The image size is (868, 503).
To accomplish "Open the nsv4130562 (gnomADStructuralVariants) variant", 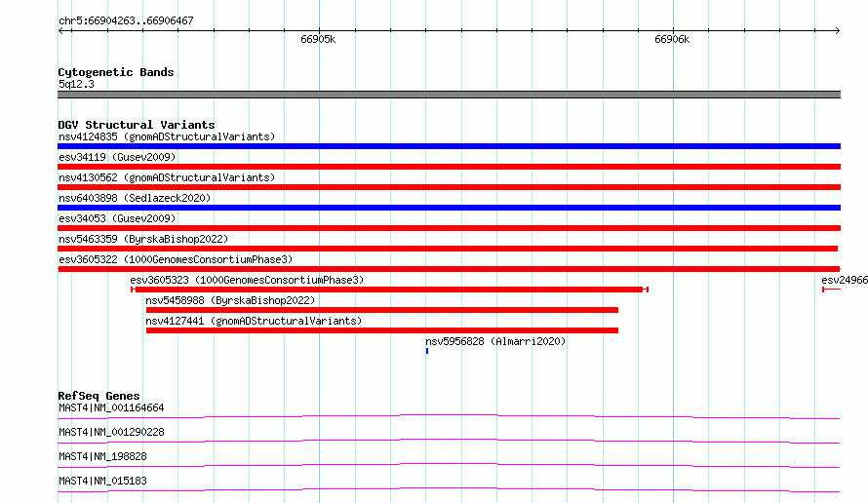I will pyautogui.click(x=167, y=177).
